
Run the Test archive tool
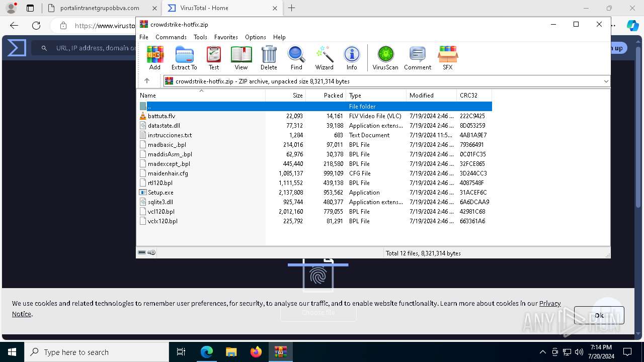coord(214,58)
